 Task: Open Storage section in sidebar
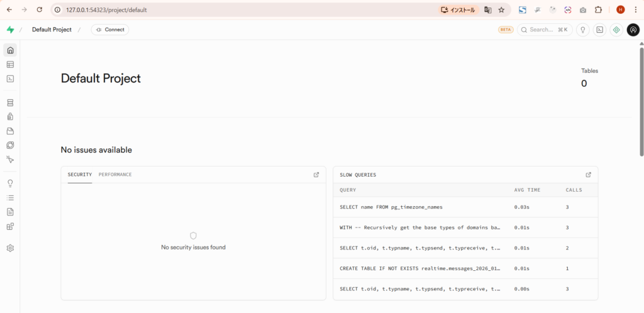coord(10,131)
